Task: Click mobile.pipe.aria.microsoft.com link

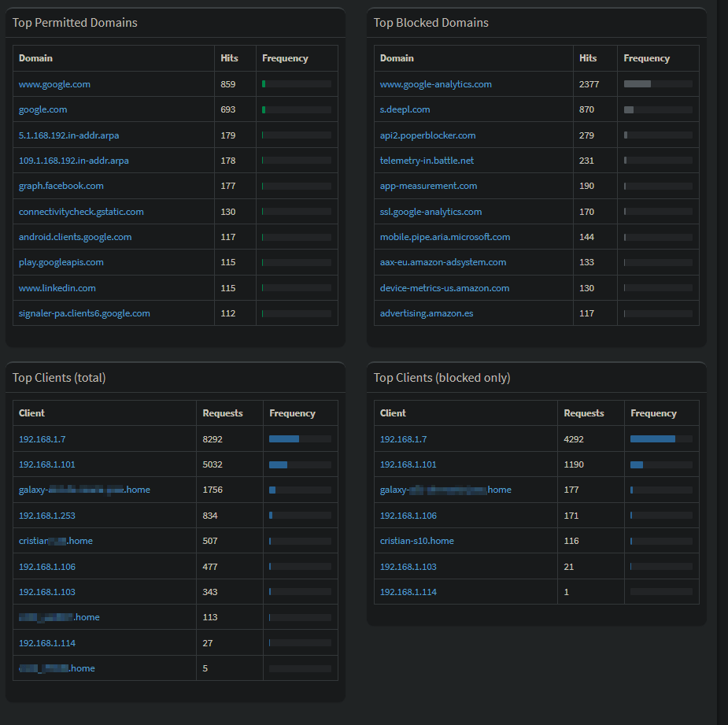Action: pyautogui.click(x=445, y=237)
